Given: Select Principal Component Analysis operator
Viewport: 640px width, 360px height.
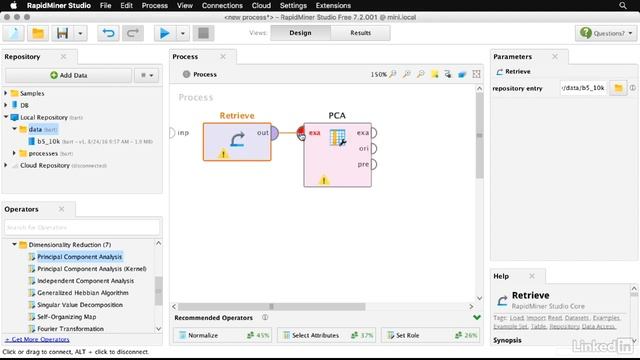Looking at the screenshot, I should point(80,257).
